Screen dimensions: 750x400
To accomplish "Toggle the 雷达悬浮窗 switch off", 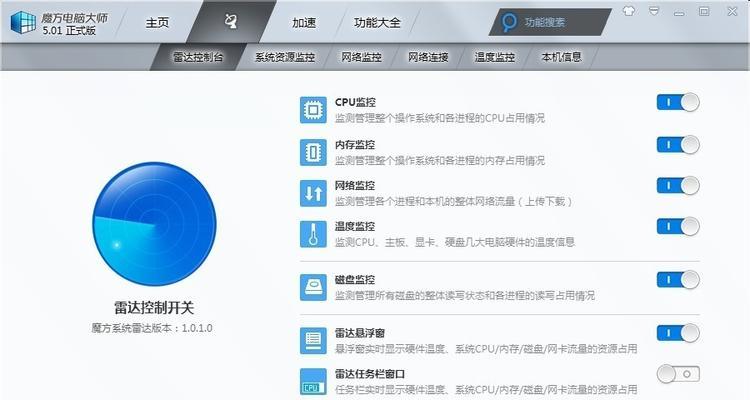I will click(x=678, y=333).
